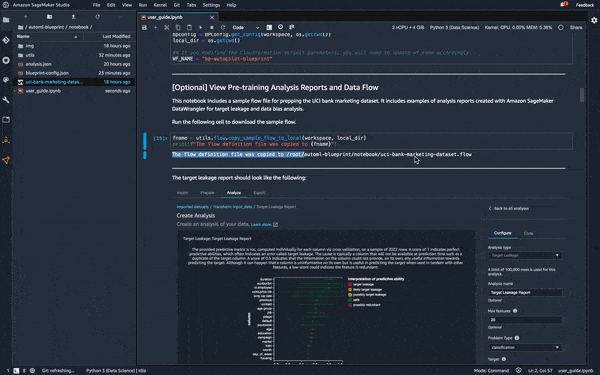Copy the selected cell

tap(178, 28)
